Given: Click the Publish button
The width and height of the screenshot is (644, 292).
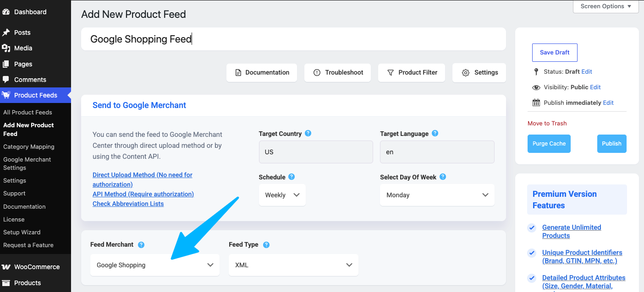Looking at the screenshot, I should (x=611, y=144).
